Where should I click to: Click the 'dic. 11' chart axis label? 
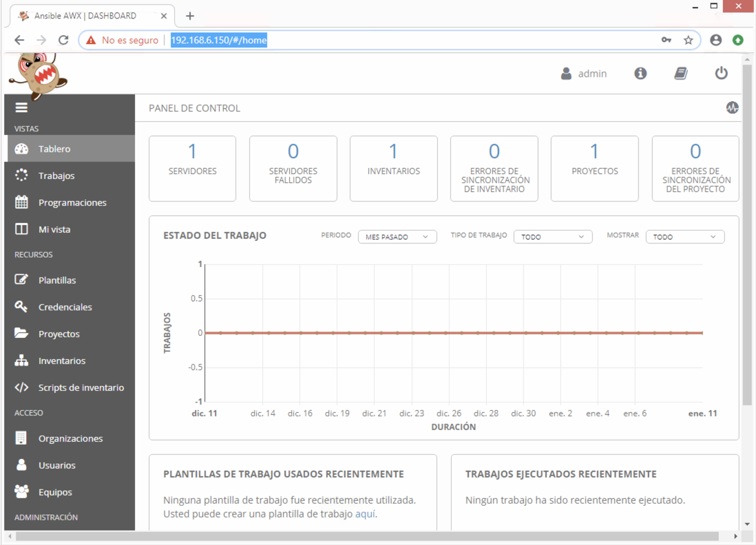tap(204, 414)
